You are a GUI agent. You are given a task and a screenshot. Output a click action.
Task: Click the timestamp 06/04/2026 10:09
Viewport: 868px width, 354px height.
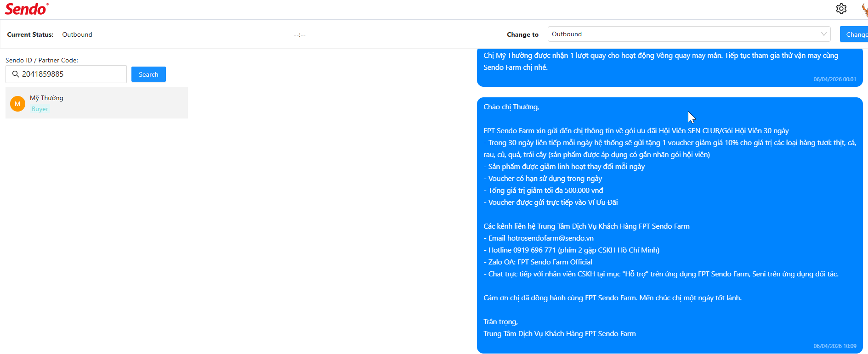pyautogui.click(x=834, y=346)
